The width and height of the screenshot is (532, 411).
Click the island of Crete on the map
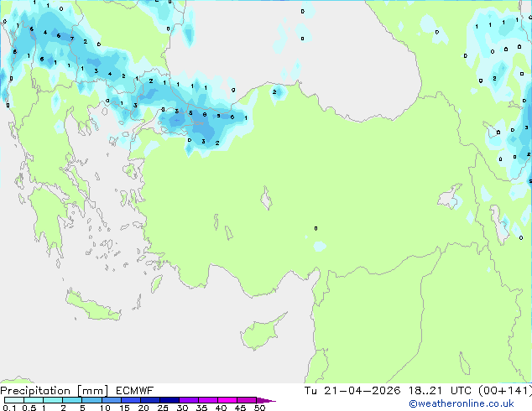(x=92, y=306)
